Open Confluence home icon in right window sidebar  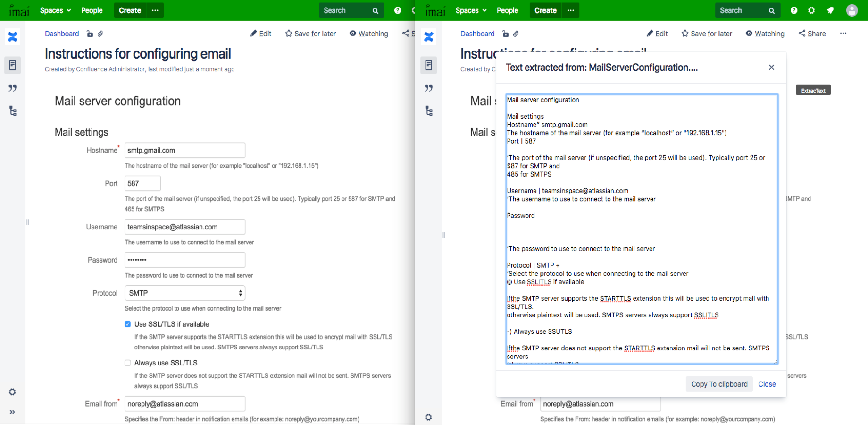click(428, 37)
